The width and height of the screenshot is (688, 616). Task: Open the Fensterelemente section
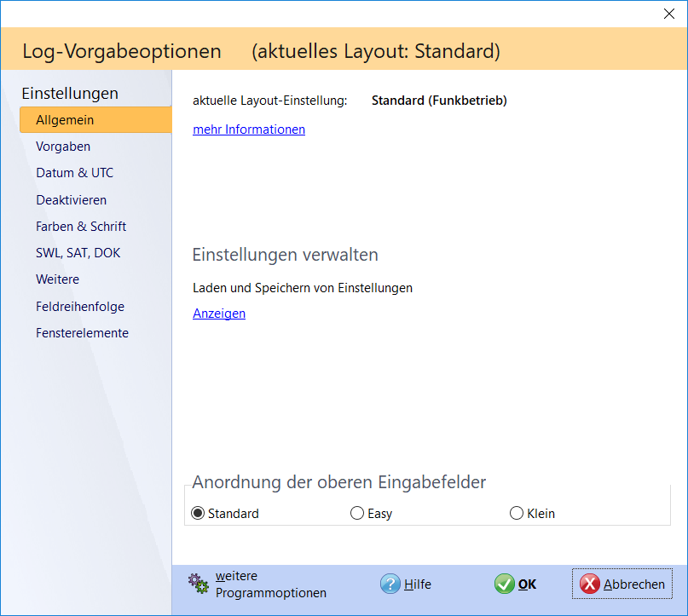[x=82, y=333]
